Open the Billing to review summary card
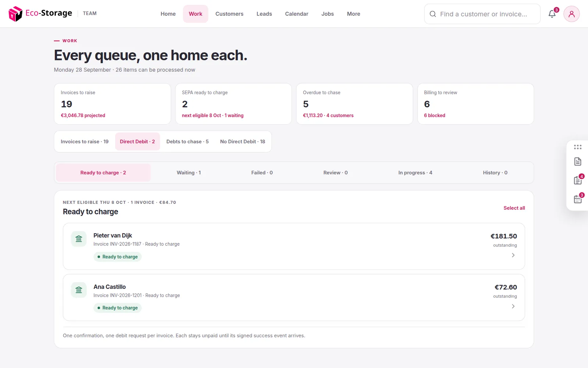This screenshot has height=368, width=588. 476,104
